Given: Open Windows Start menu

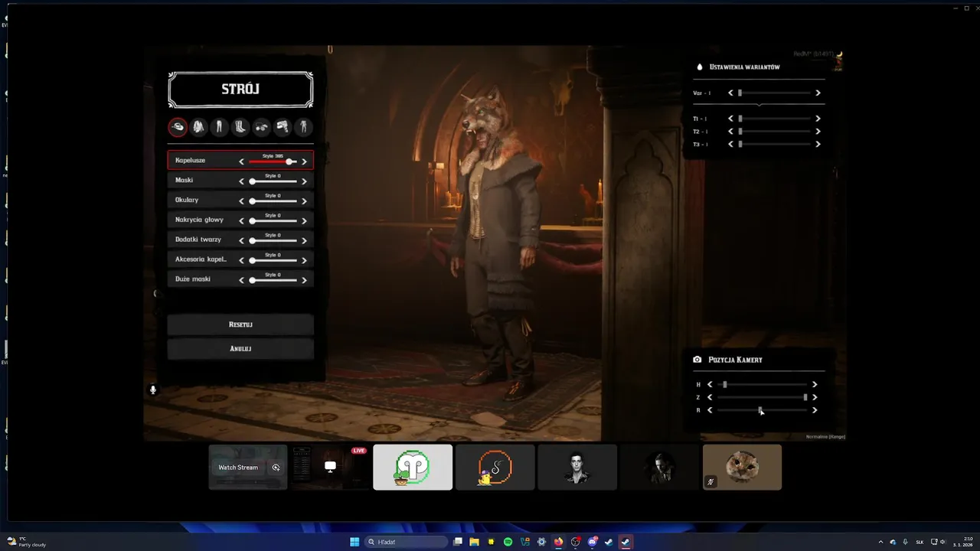Looking at the screenshot, I should coord(354,542).
